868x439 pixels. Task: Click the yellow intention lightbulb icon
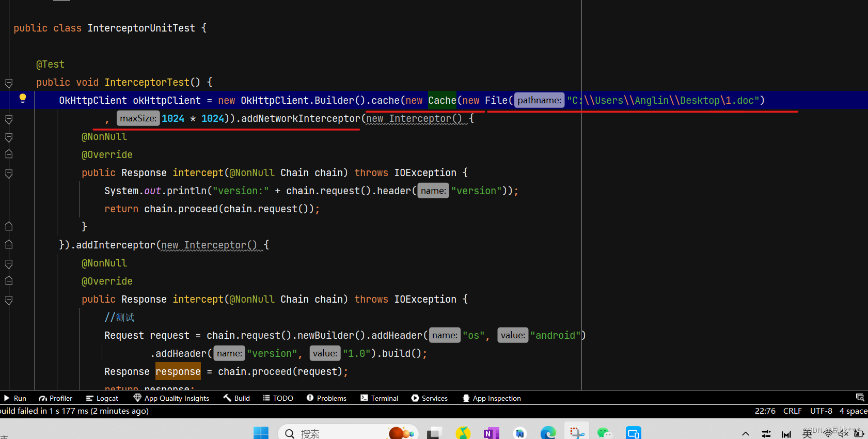(22, 98)
